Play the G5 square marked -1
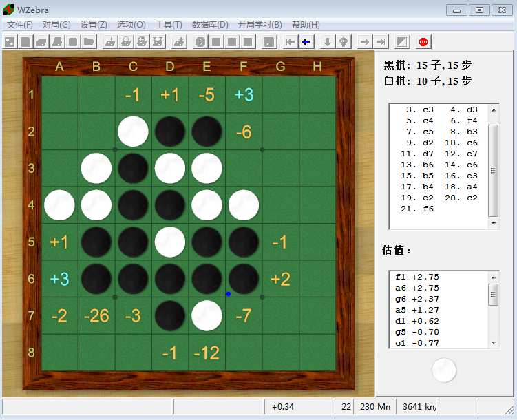This screenshot has width=517, height=420. [x=281, y=242]
